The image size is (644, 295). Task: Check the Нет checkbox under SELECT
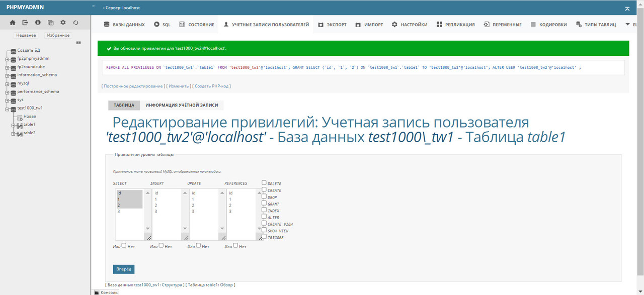[124, 246]
